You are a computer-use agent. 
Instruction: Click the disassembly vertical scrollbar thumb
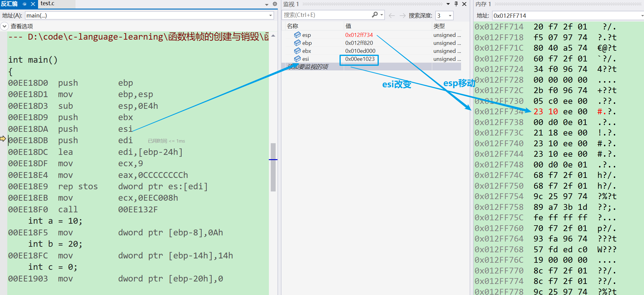(273, 167)
